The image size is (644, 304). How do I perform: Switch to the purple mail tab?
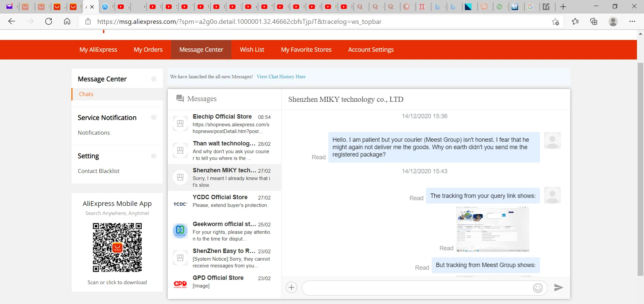tap(9, 7)
